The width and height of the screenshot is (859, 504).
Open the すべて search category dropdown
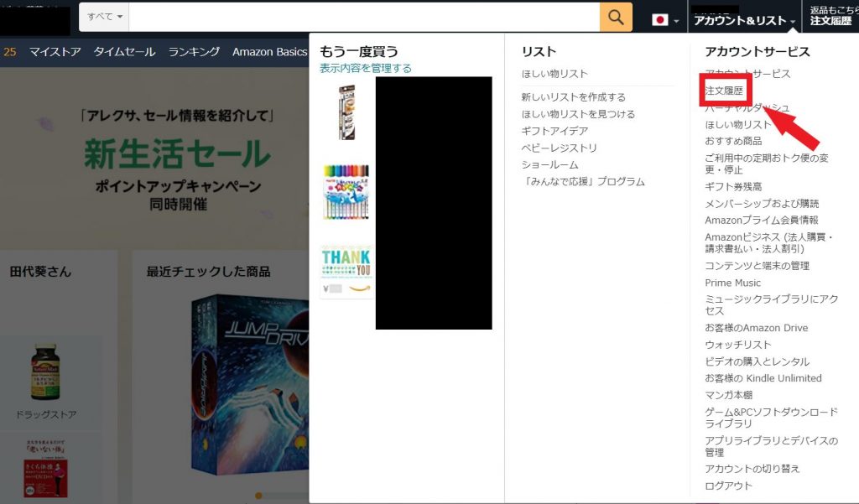pos(104,17)
